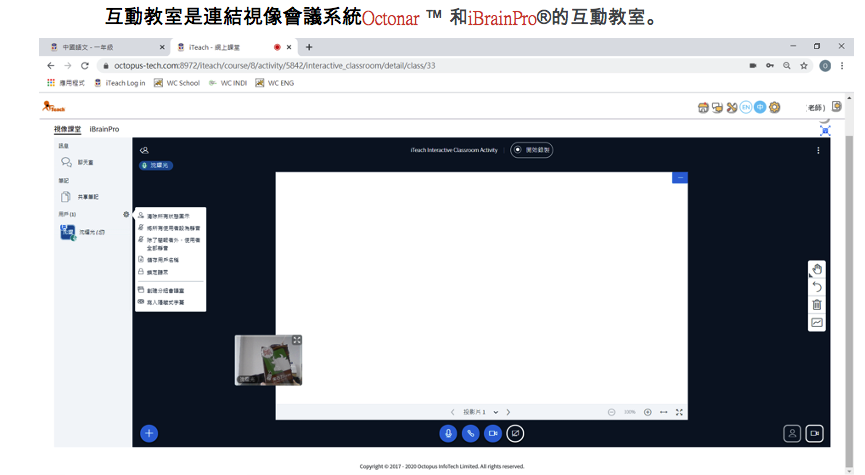Leave audio with the phone button

[x=471, y=434]
